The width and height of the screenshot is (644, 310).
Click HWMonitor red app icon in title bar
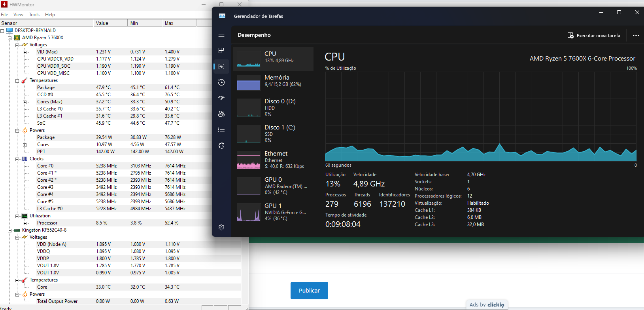pos(4,4)
